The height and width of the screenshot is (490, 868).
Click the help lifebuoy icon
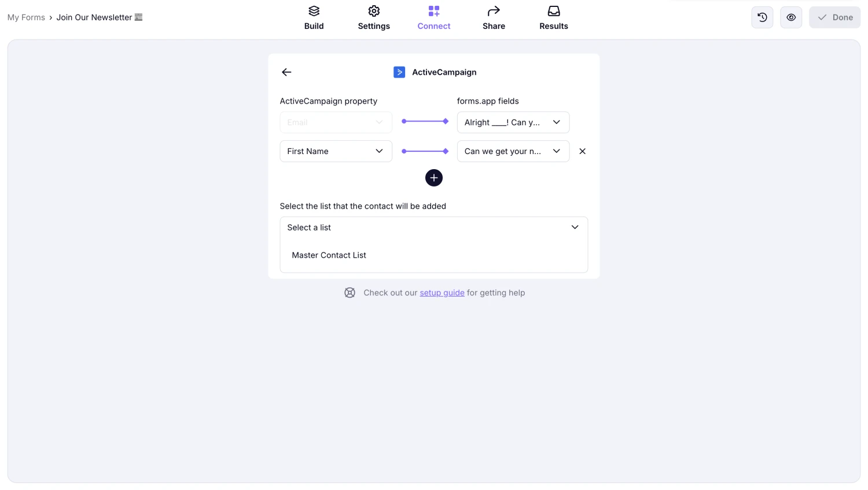pos(350,292)
